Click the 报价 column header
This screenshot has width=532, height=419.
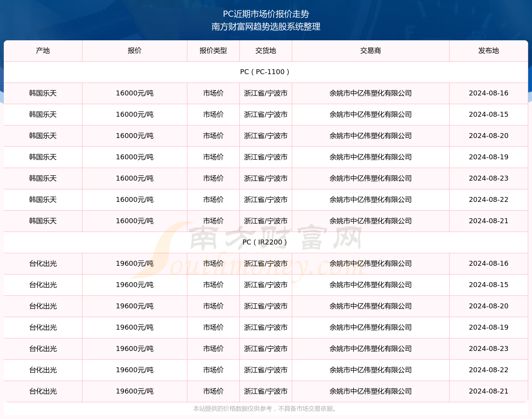coord(135,51)
